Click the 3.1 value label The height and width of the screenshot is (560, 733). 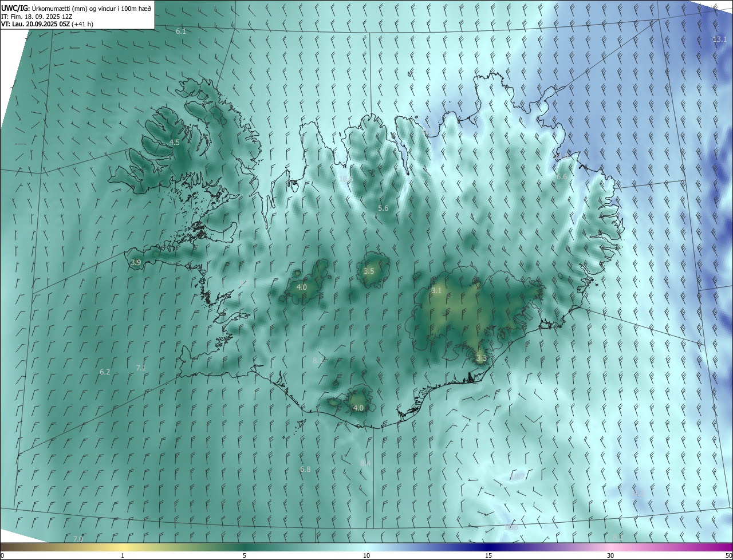[436, 290]
